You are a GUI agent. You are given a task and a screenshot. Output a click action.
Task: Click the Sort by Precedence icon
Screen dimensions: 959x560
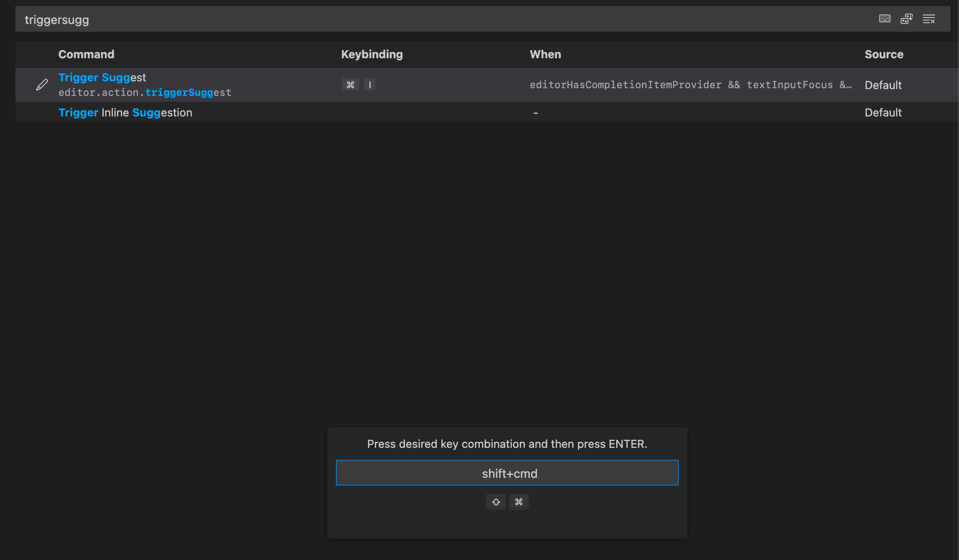906,19
